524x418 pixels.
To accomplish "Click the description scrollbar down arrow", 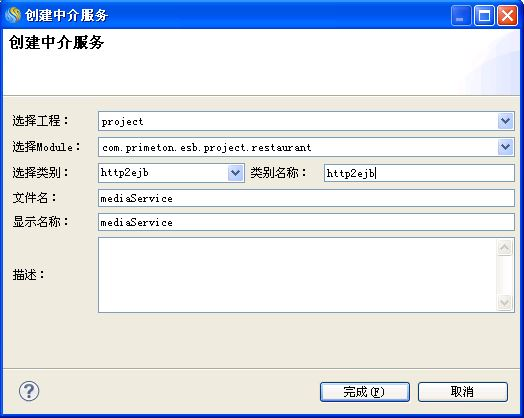I will [x=505, y=303].
